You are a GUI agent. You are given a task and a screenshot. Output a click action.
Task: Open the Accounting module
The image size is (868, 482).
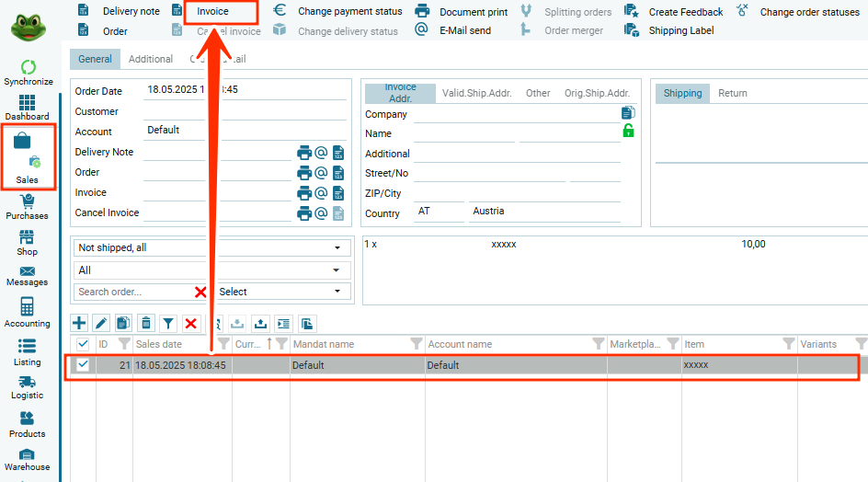point(27,313)
